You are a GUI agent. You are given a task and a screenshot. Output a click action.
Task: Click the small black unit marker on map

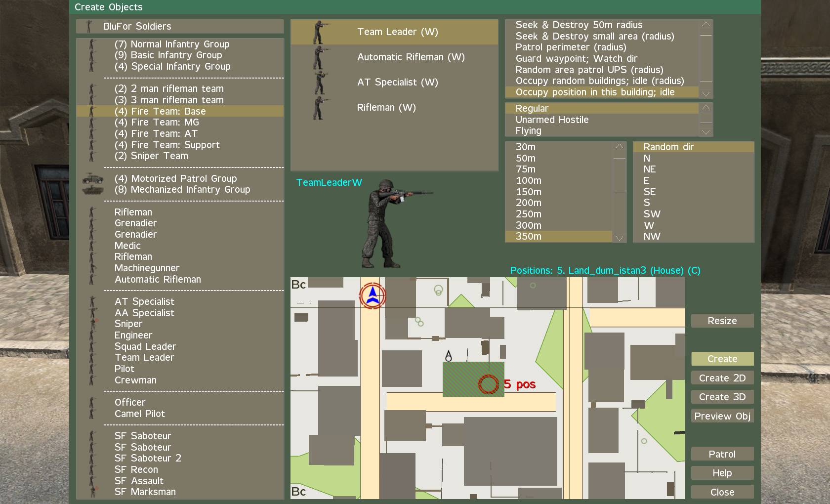point(449,356)
